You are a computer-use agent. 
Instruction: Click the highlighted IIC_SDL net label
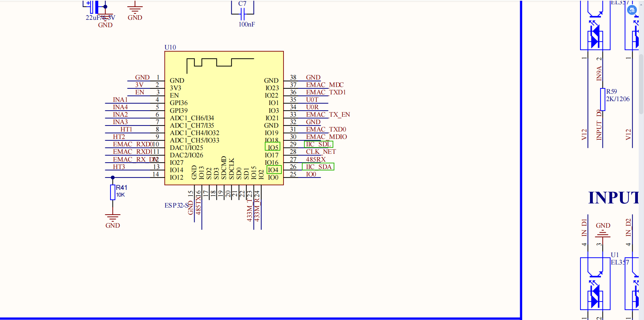click(318, 144)
